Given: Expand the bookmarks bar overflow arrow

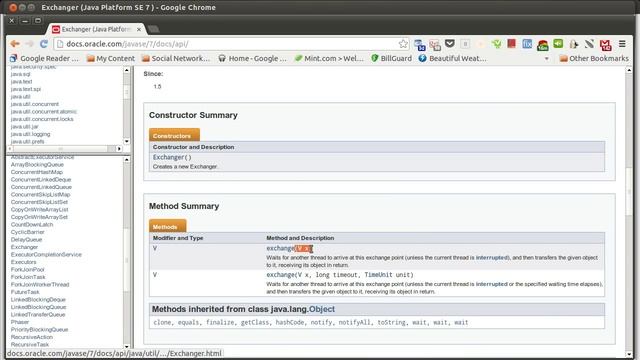Looking at the screenshot, I should 547,59.
